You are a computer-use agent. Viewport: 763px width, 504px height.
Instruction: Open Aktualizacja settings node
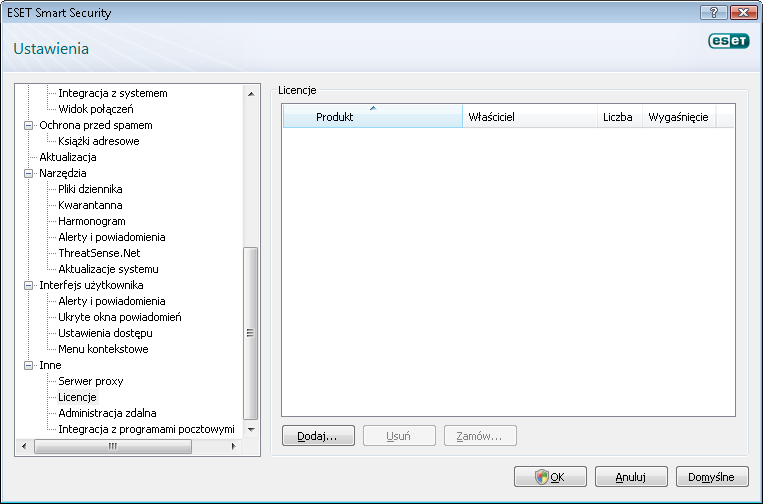click(x=68, y=157)
